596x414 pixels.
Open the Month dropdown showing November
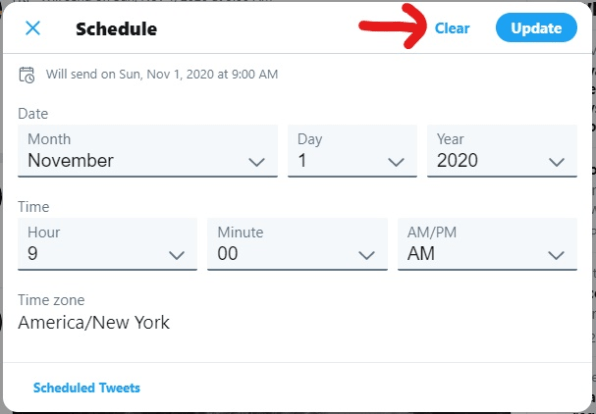point(147,151)
